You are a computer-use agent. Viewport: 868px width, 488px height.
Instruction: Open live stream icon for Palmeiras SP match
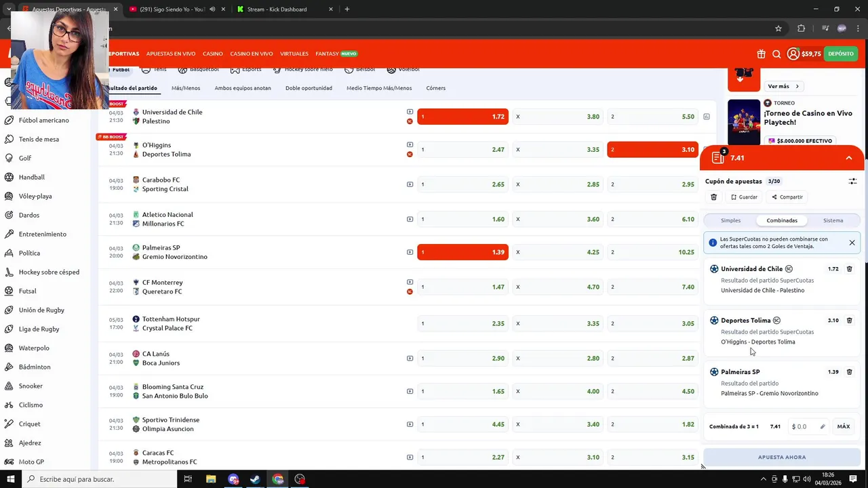point(410,252)
